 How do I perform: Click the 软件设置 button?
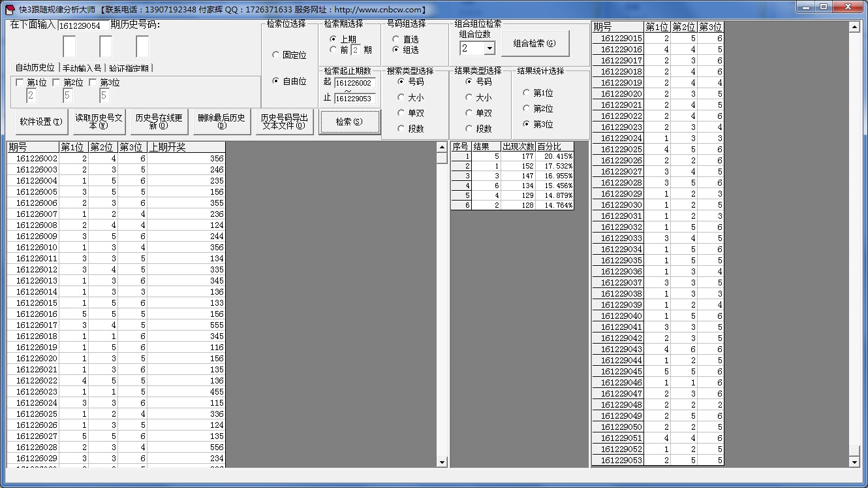pos(41,122)
